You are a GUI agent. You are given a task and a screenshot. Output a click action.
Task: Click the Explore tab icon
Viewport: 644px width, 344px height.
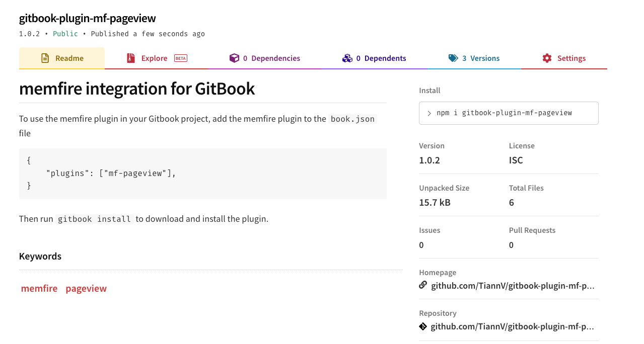pyautogui.click(x=131, y=58)
